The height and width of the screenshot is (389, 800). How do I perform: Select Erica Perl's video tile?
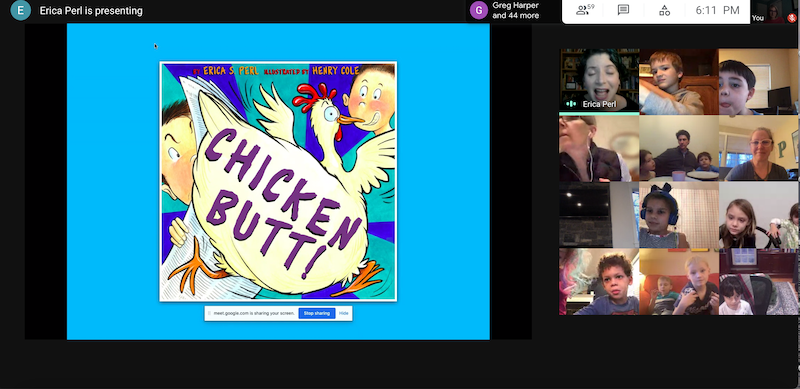click(599, 81)
